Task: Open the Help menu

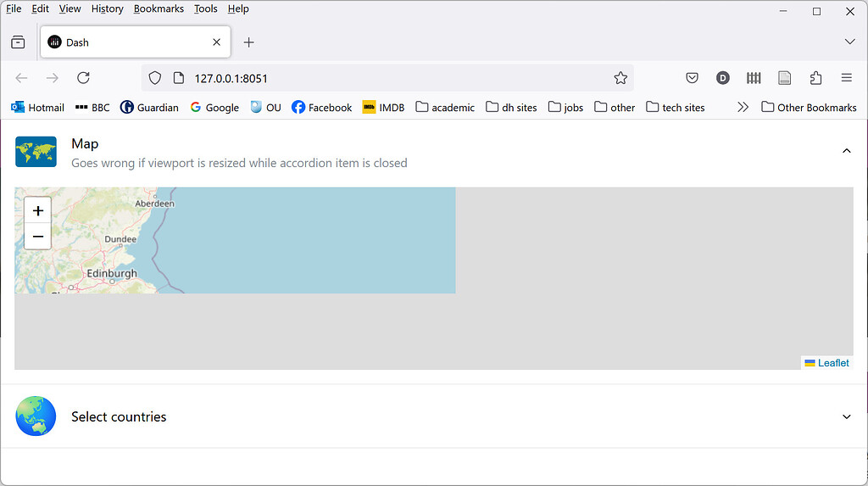Action: pos(238,8)
